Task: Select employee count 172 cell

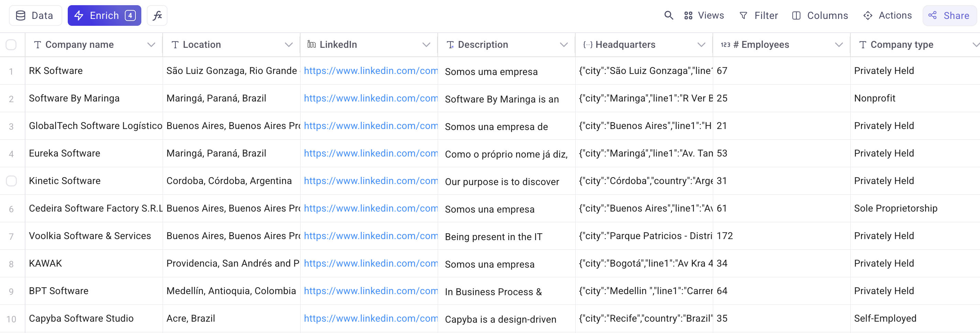Action: tap(781, 236)
